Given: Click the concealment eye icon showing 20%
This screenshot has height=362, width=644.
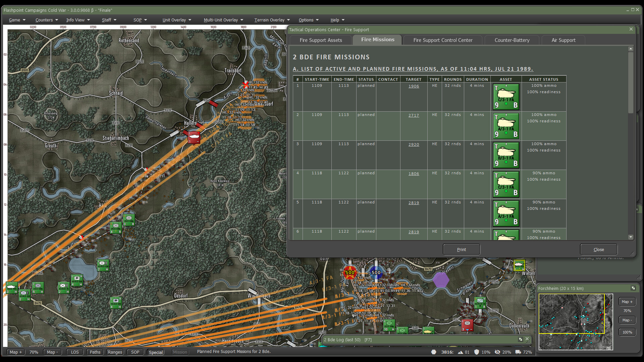Looking at the screenshot, I should [498, 352].
